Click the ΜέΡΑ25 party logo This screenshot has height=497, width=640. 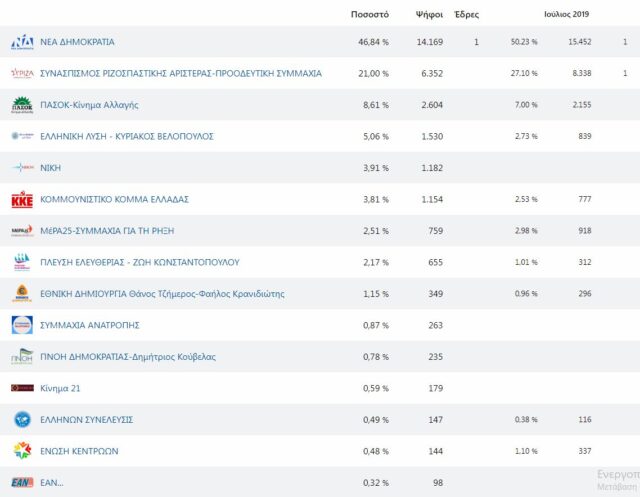21,230
